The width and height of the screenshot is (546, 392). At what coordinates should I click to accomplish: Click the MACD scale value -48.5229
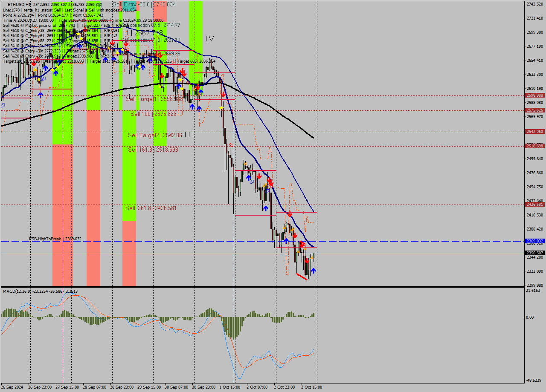click(534, 380)
